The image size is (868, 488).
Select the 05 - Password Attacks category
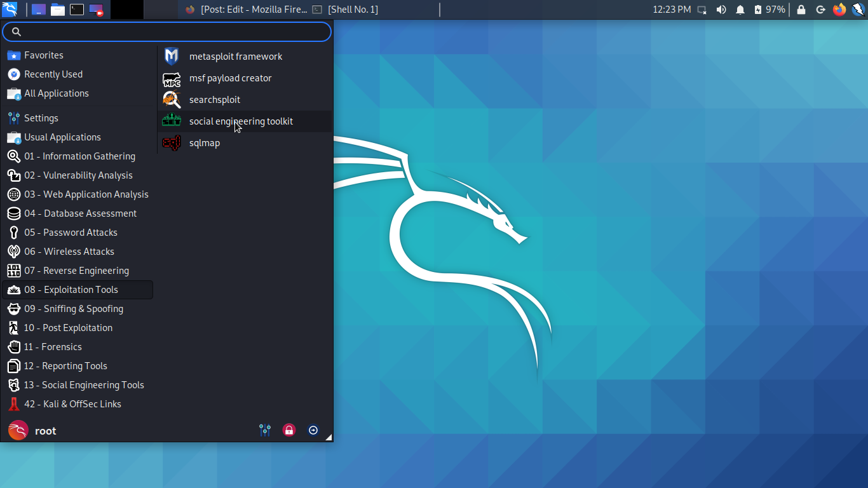(71, 233)
